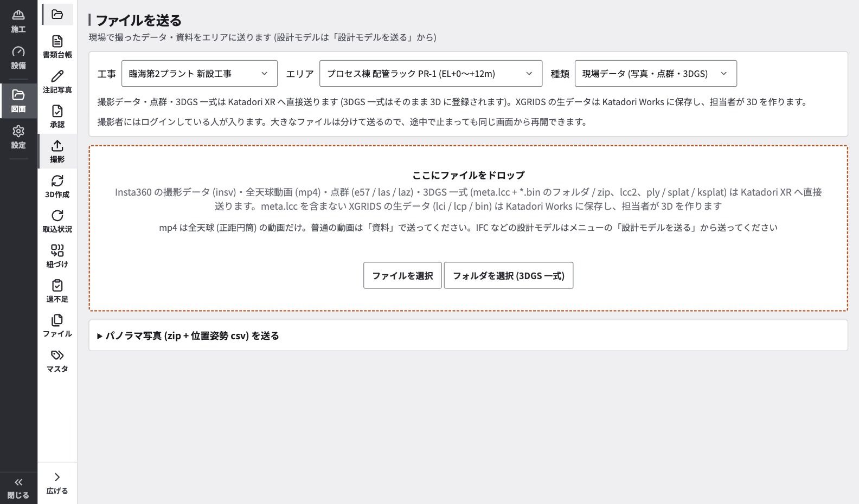Select the 図面 folder icon in main sidebar
The height and width of the screenshot is (504, 859).
(18, 101)
